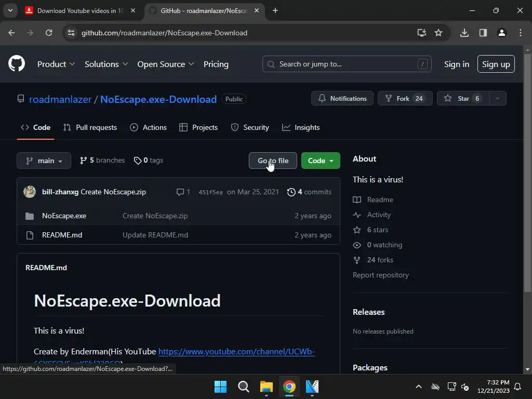The height and width of the screenshot is (399, 532).
Task: Star the repository with Star button
Action: [463, 98]
